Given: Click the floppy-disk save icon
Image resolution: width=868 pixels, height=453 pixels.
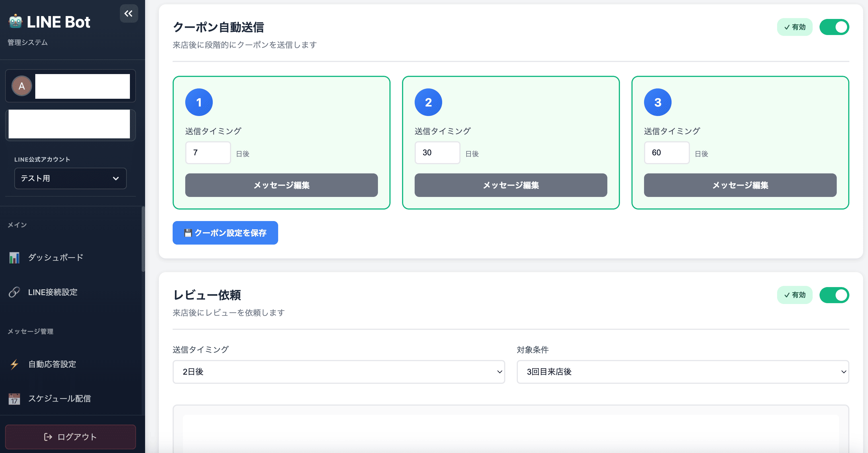Looking at the screenshot, I should click(x=189, y=233).
